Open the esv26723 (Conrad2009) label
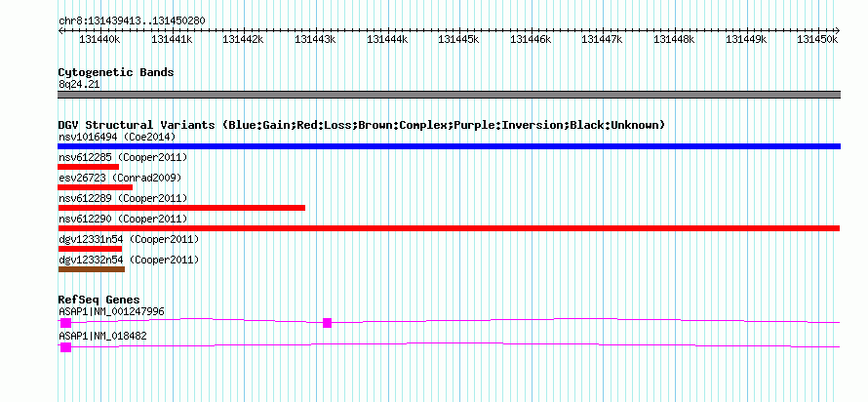The width and height of the screenshot is (868, 402). [120, 178]
